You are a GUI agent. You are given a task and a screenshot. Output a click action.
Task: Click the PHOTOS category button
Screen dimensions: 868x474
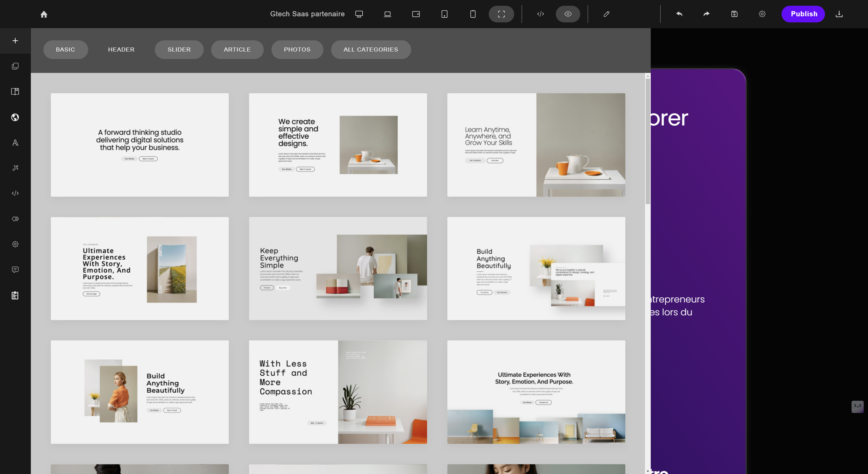tap(297, 50)
